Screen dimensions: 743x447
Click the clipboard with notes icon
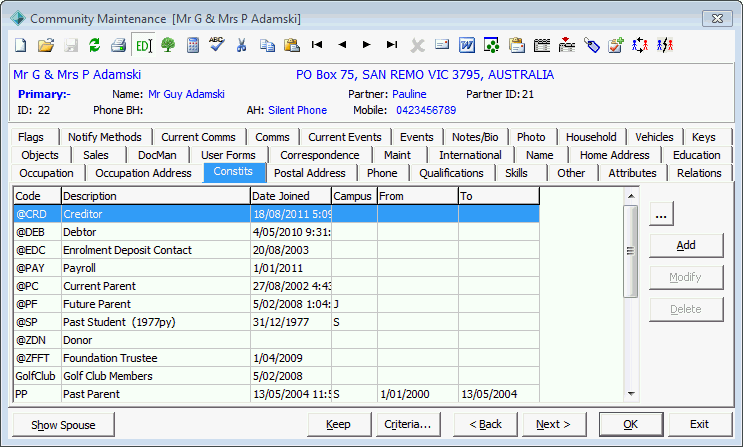pyautogui.click(x=516, y=45)
